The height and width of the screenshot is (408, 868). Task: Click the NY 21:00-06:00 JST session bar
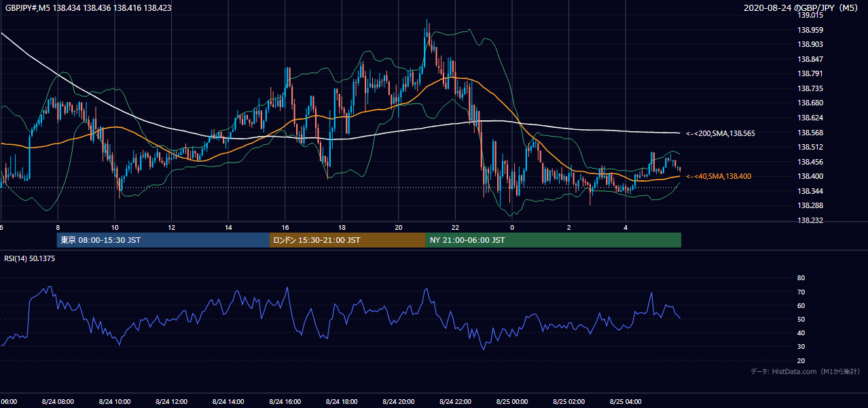(x=554, y=240)
